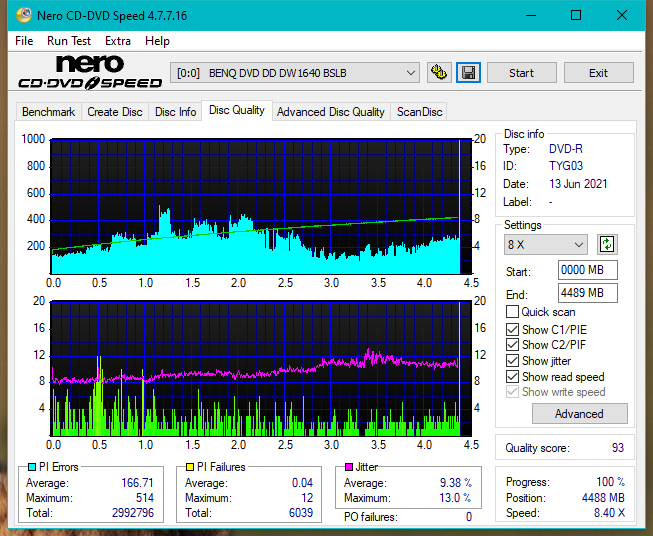Click the Start button
The width and height of the screenshot is (653, 536).
tap(521, 73)
